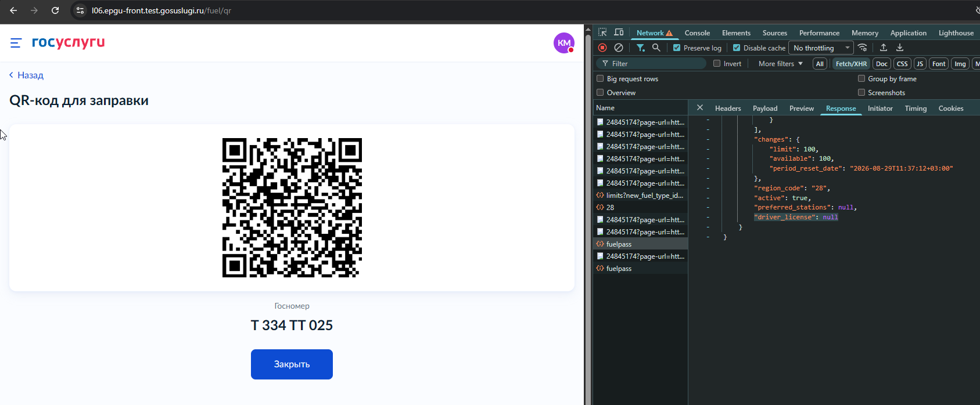Viewport: 980px width, 405px height.
Task: Show the Timing tab
Action: 916,108
